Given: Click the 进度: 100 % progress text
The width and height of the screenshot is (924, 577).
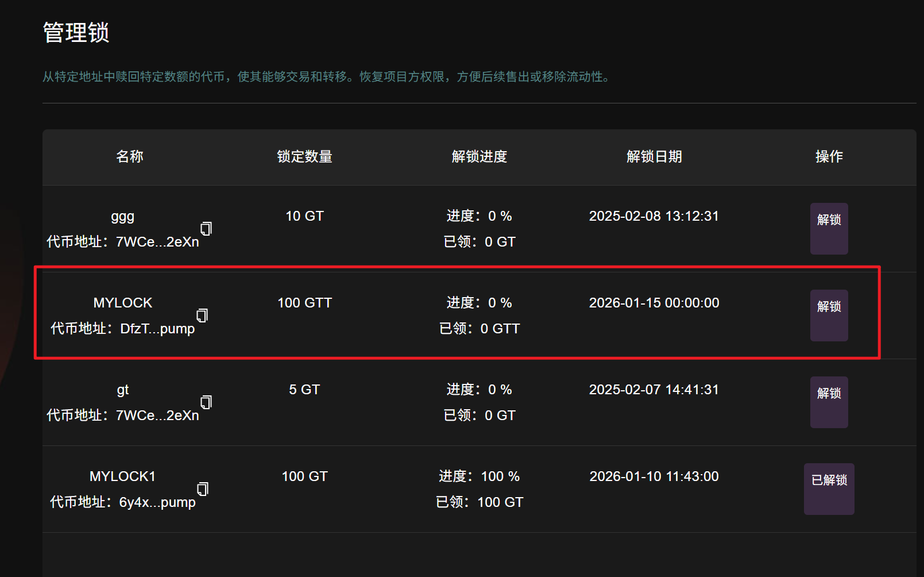Looking at the screenshot, I should (x=480, y=476).
